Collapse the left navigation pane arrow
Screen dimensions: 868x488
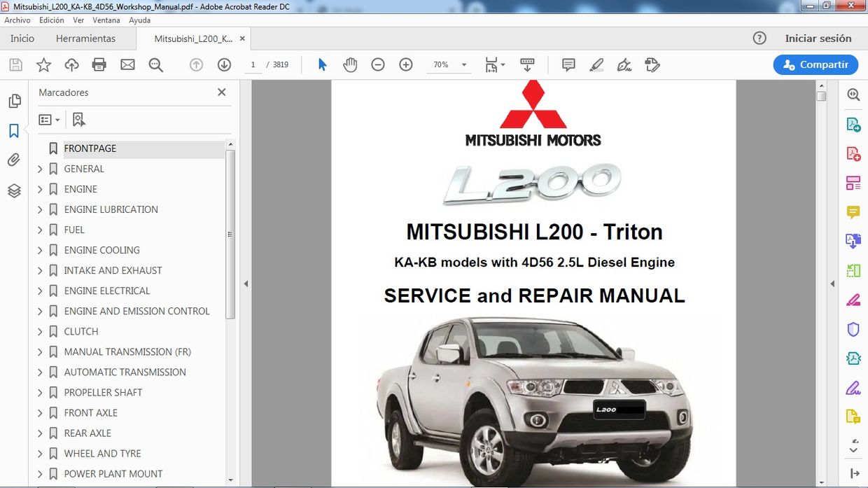click(246, 284)
